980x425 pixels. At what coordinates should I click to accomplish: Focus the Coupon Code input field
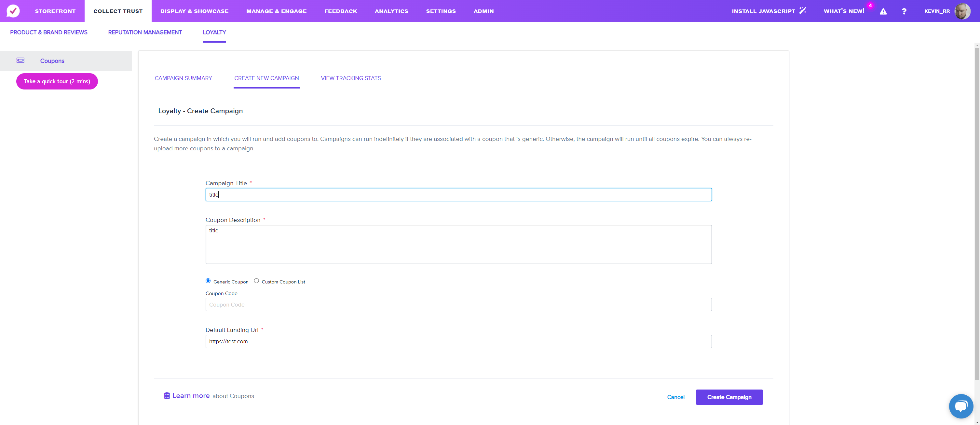458,304
